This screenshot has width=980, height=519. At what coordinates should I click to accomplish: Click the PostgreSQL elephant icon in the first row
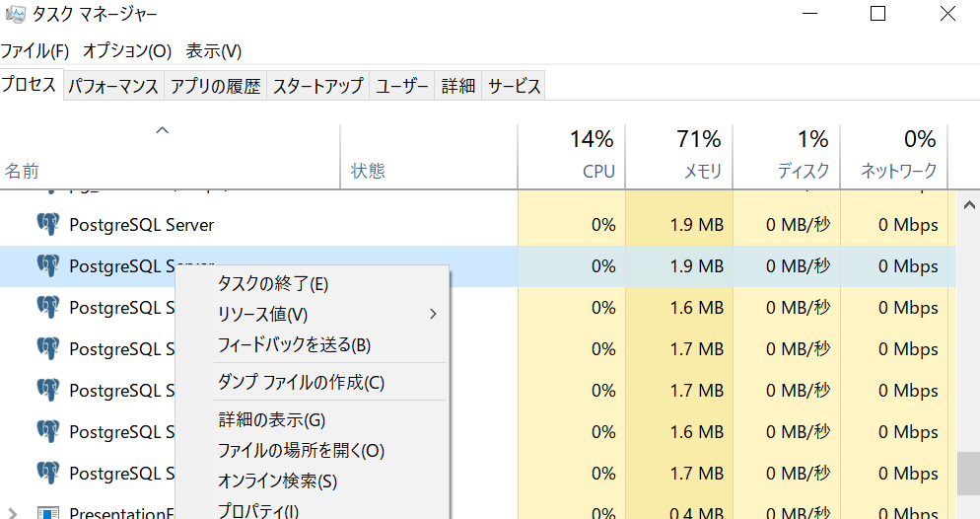click(48, 225)
